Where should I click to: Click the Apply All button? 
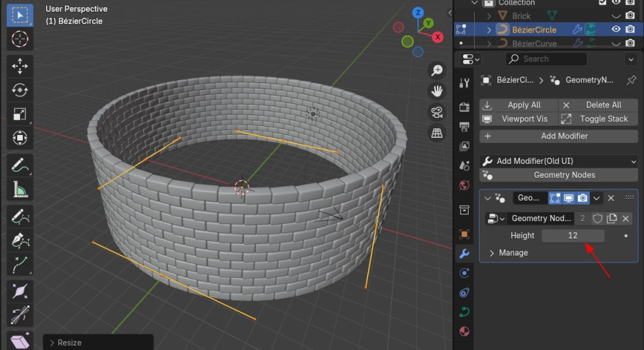point(519,105)
